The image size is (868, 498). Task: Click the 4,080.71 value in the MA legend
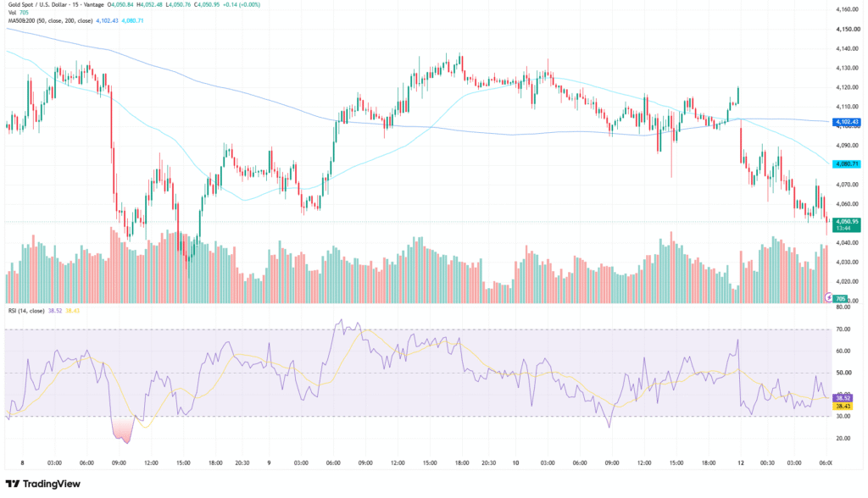(132, 20)
